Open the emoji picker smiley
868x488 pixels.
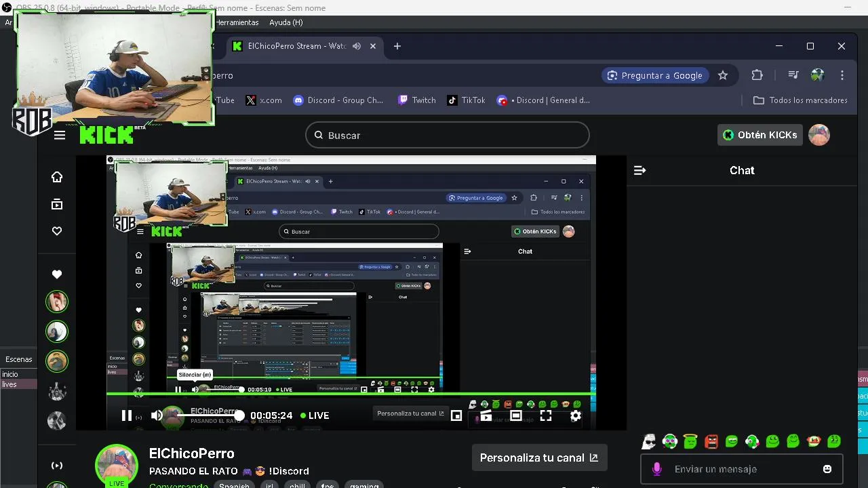tap(827, 469)
